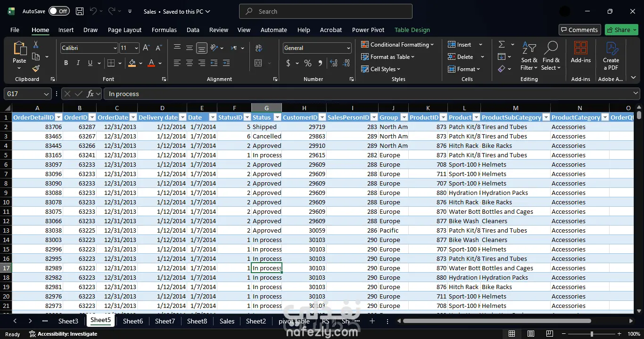Switch to the Sales sheet tab
The image size is (644, 339).
(x=227, y=321)
